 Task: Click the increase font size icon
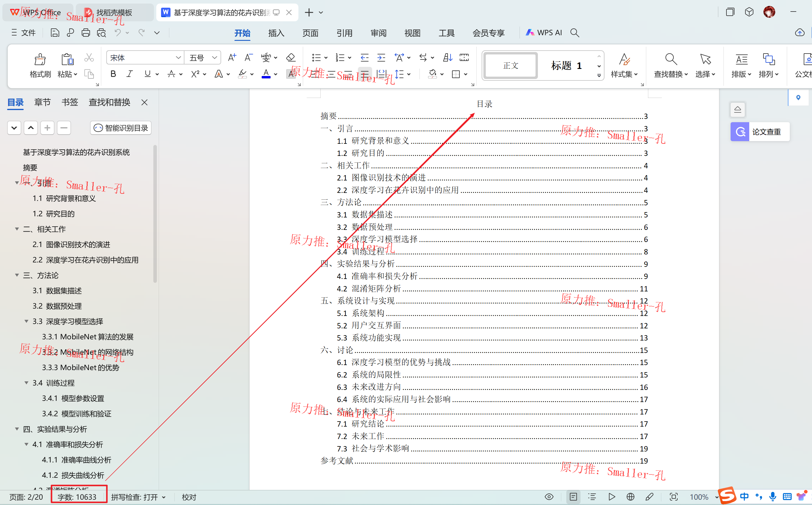[x=232, y=58]
